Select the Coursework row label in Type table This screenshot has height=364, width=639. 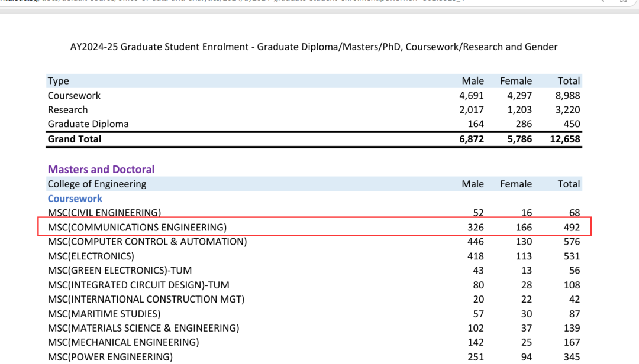(74, 95)
